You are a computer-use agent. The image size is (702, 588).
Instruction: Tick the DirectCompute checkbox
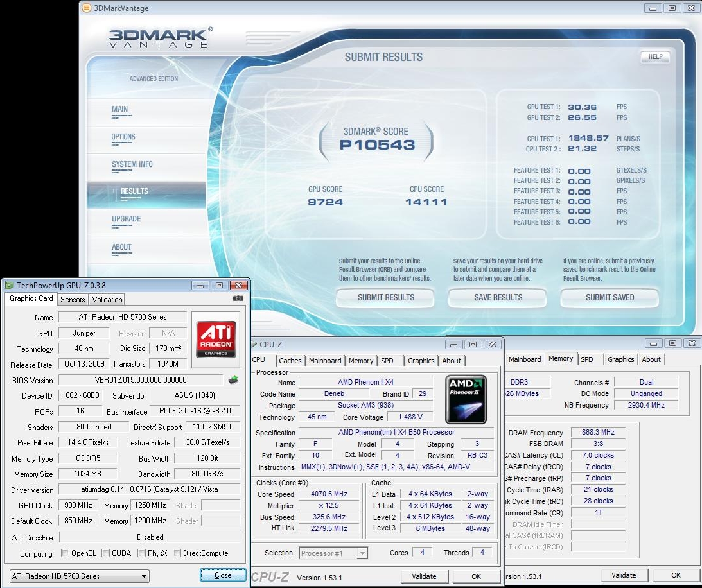click(175, 553)
